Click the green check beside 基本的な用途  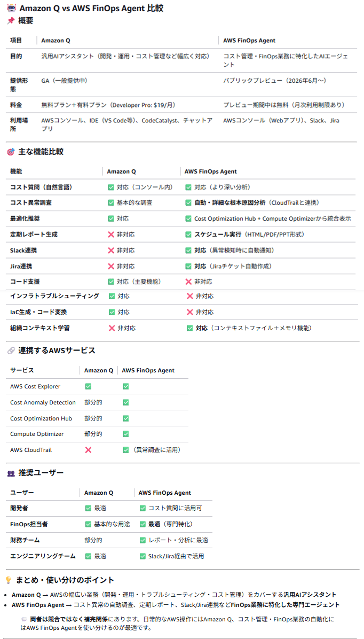click(x=88, y=524)
